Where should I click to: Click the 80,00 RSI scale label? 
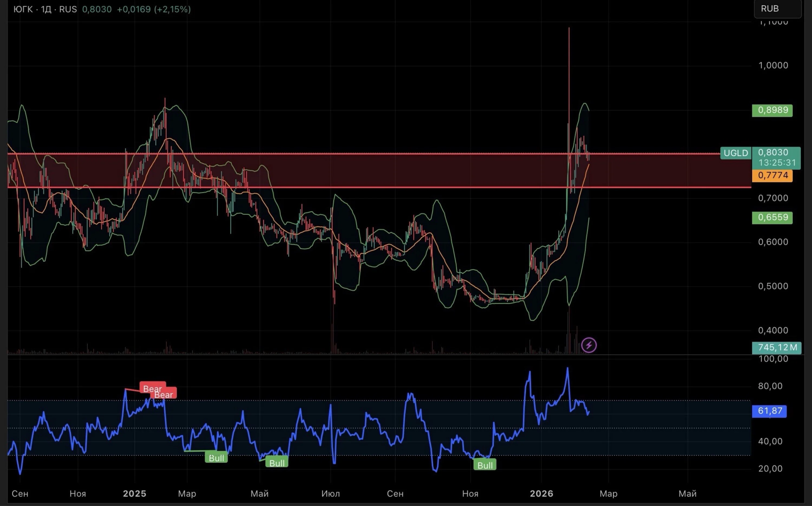tap(770, 386)
